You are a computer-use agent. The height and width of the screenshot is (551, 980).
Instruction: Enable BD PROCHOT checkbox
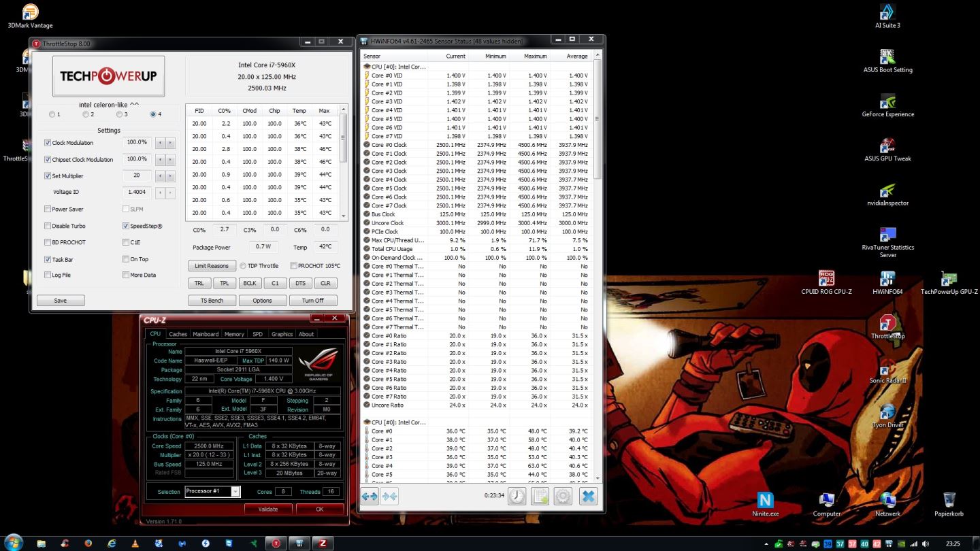(x=48, y=242)
